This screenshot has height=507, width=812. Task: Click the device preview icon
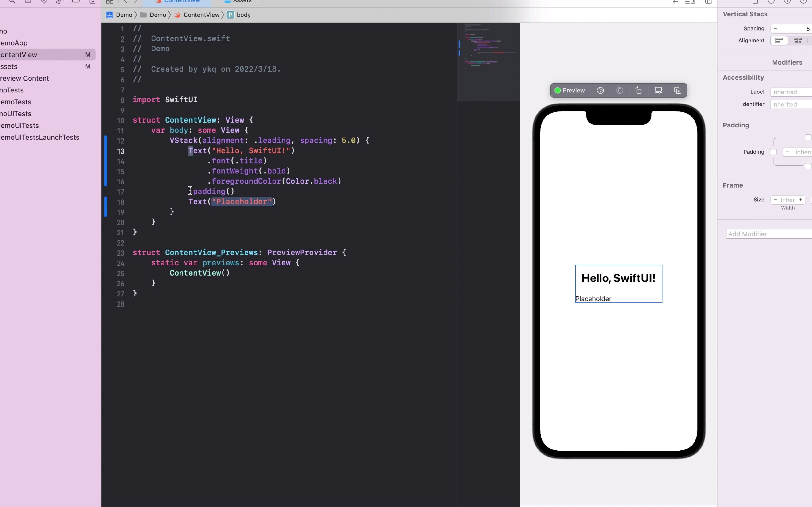point(620,91)
